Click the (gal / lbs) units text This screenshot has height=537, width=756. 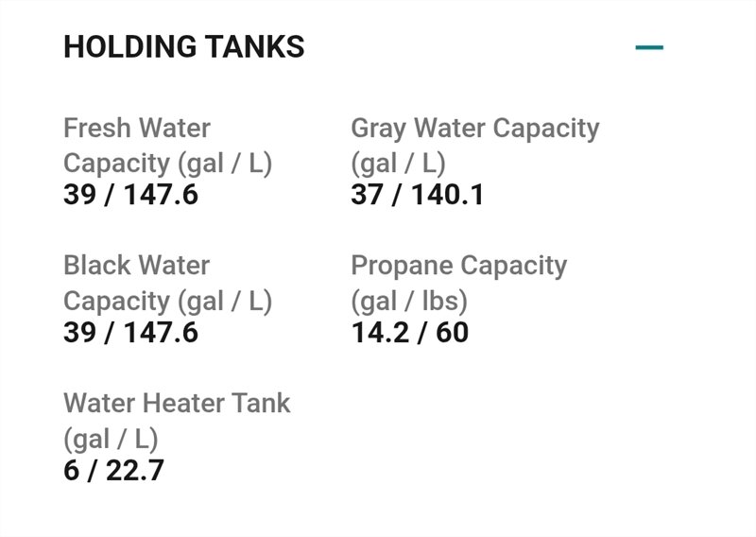tap(409, 301)
